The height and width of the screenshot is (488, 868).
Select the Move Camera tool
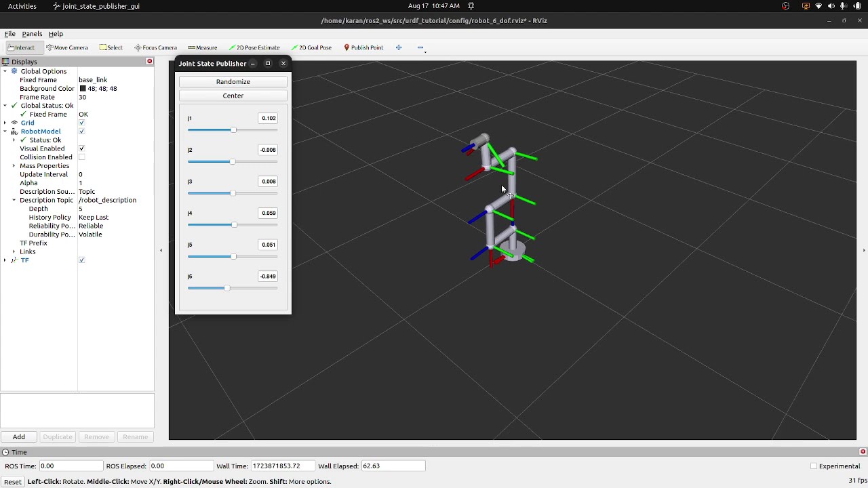pyautogui.click(x=67, y=47)
